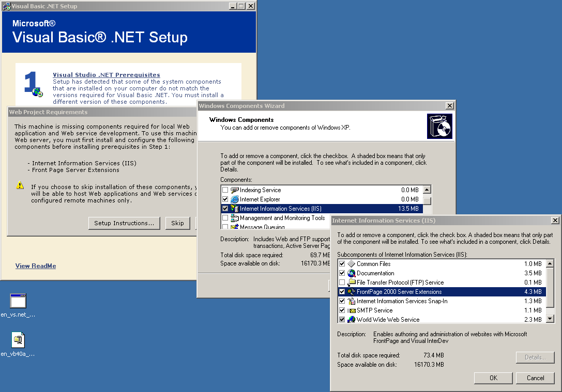The width and height of the screenshot is (562, 392).
Task: Enable File Transfer Protocol (FTP) Service checkbox
Action: point(342,283)
